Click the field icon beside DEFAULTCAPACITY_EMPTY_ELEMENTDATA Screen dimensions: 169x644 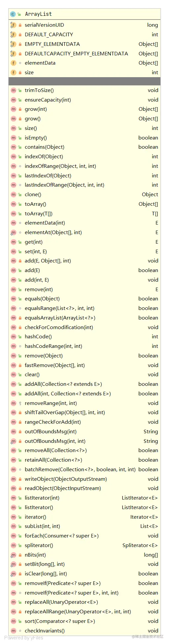click(x=13, y=53)
